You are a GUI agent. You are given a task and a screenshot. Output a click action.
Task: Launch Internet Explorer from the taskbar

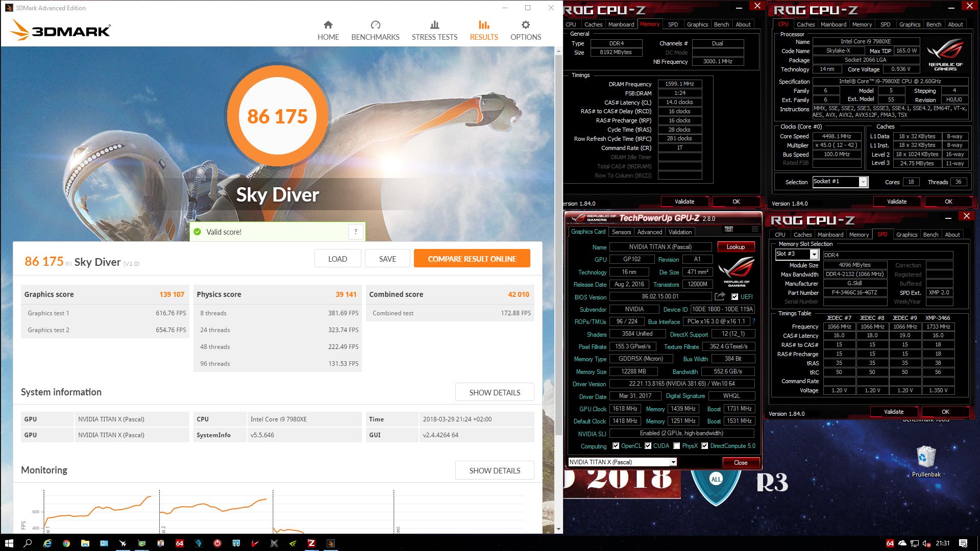47,543
